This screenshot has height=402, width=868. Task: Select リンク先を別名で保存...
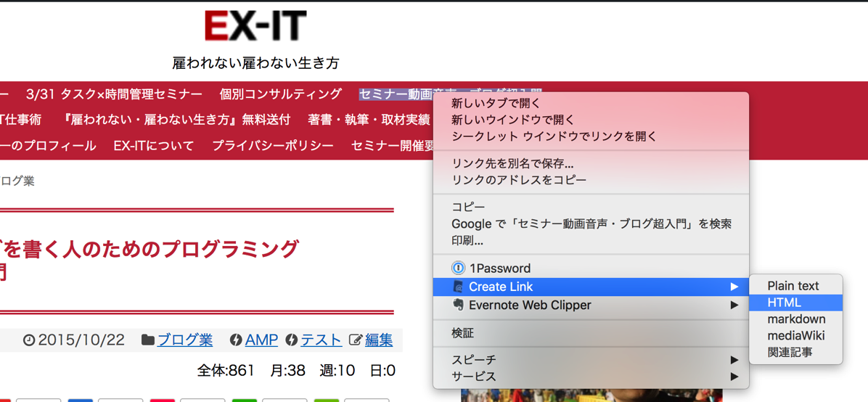click(591, 164)
